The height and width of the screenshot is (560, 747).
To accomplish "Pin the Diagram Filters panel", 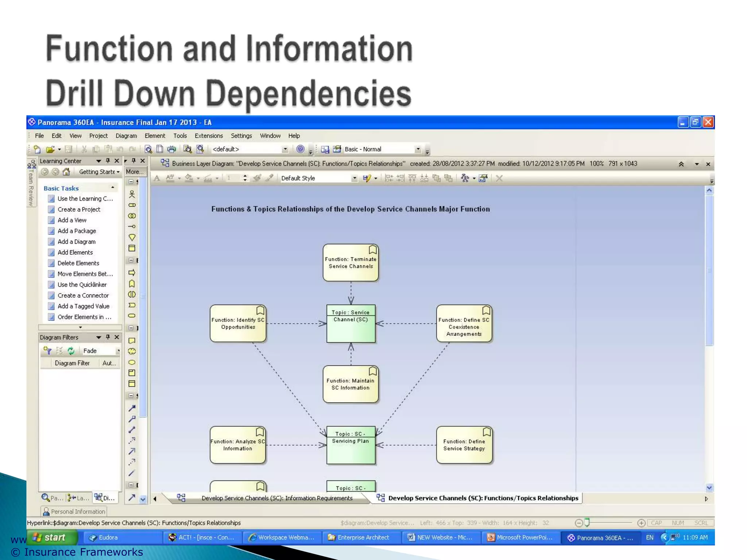I will 108,337.
